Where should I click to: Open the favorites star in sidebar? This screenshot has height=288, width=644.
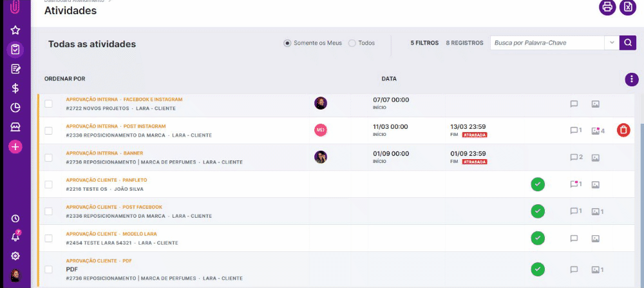coord(15,30)
